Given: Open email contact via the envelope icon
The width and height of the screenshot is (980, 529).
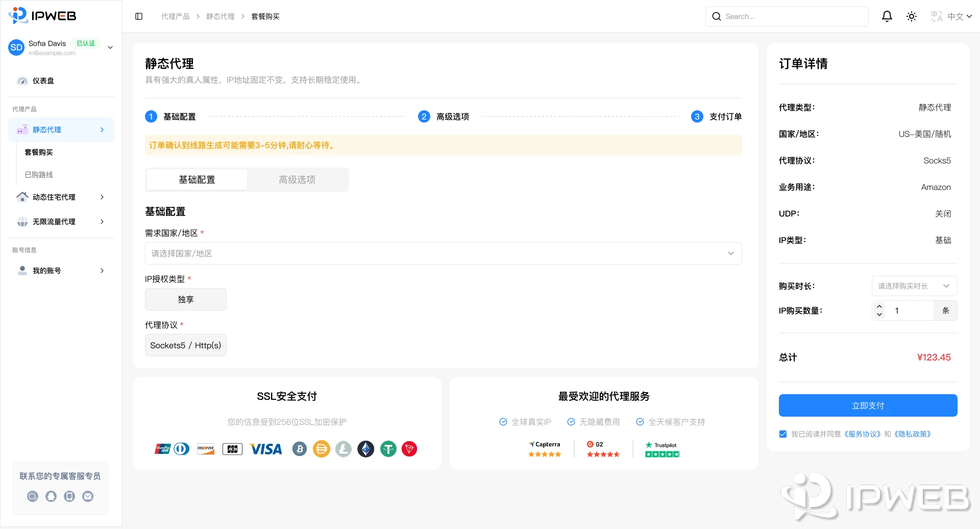Looking at the screenshot, I should coord(88,496).
